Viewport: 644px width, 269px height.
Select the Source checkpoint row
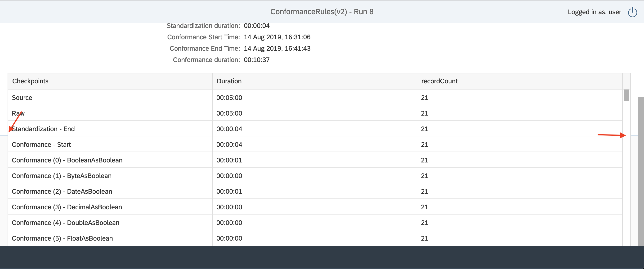point(315,97)
